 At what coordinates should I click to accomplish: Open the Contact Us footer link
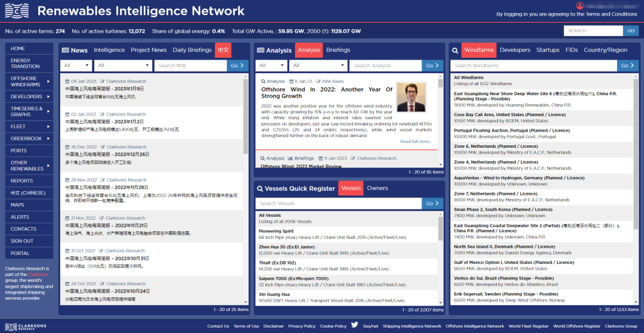pyautogui.click(x=218, y=326)
